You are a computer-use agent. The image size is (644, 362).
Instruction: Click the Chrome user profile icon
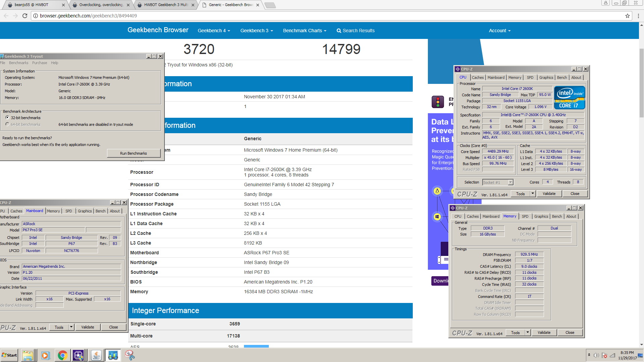[x=606, y=3]
